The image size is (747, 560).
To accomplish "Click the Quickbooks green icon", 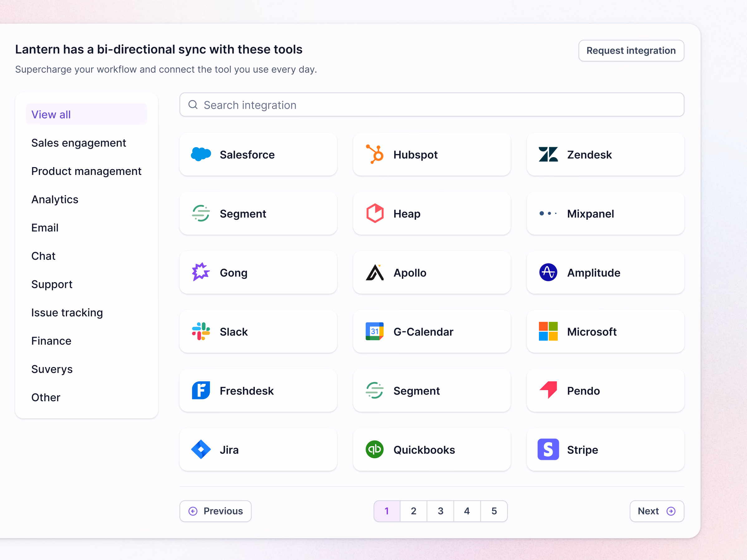I will pos(375,449).
